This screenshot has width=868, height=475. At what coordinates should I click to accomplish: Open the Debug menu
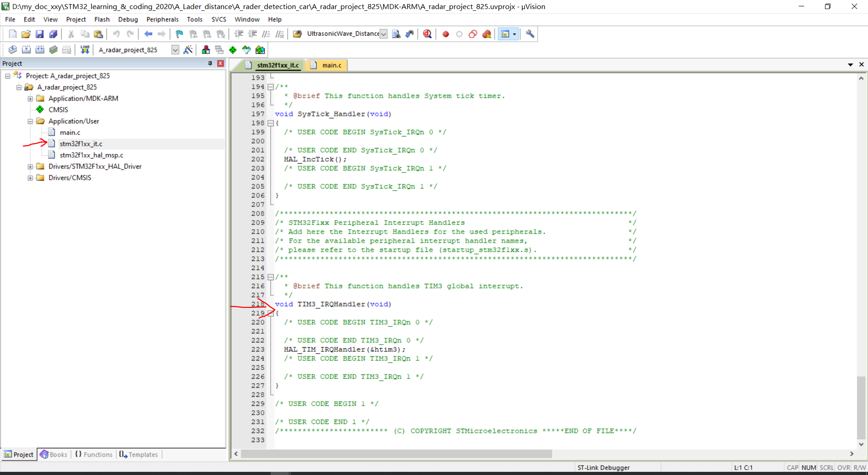128,19
